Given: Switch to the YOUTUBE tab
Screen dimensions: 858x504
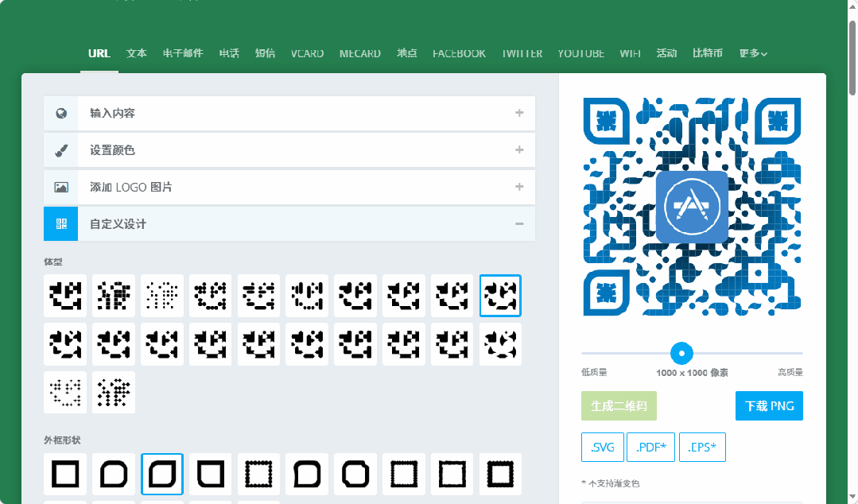Looking at the screenshot, I should 580,53.
